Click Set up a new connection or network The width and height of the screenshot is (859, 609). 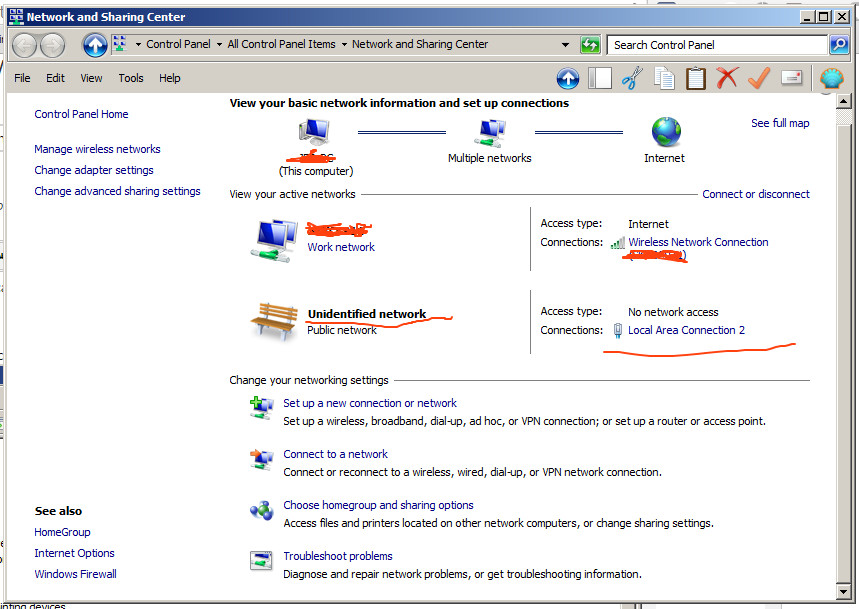(x=370, y=403)
